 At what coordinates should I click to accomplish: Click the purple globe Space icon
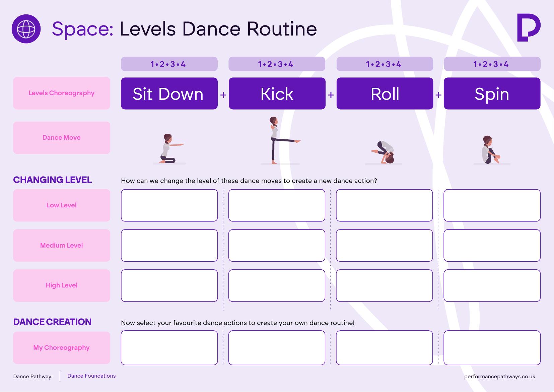pos(26,29)
